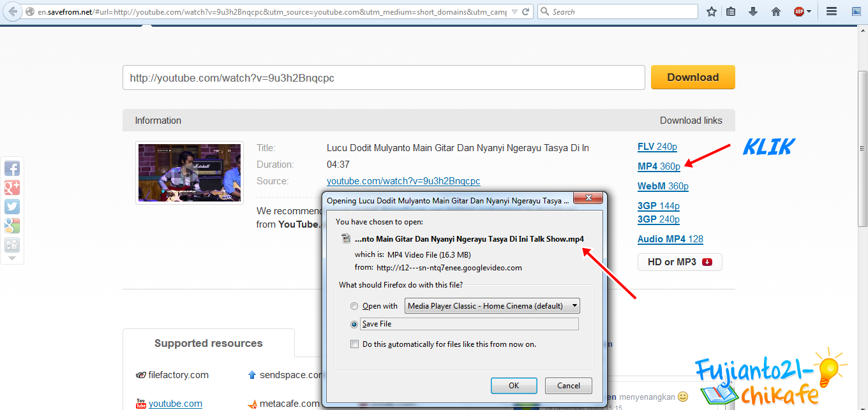Download the WebM 360p link
The height and width of the screenshot is (410, 868).
pyautogui.click(x=663, y=186)
